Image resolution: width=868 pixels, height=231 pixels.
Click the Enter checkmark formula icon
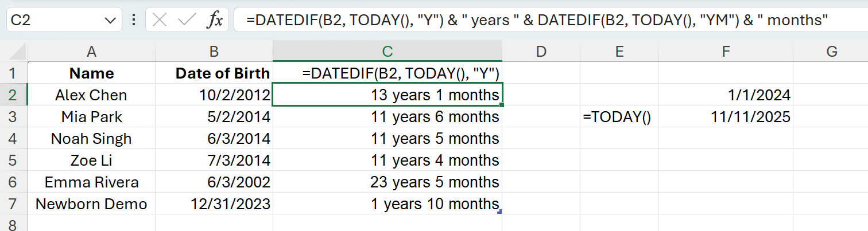(x=187, y=20)
